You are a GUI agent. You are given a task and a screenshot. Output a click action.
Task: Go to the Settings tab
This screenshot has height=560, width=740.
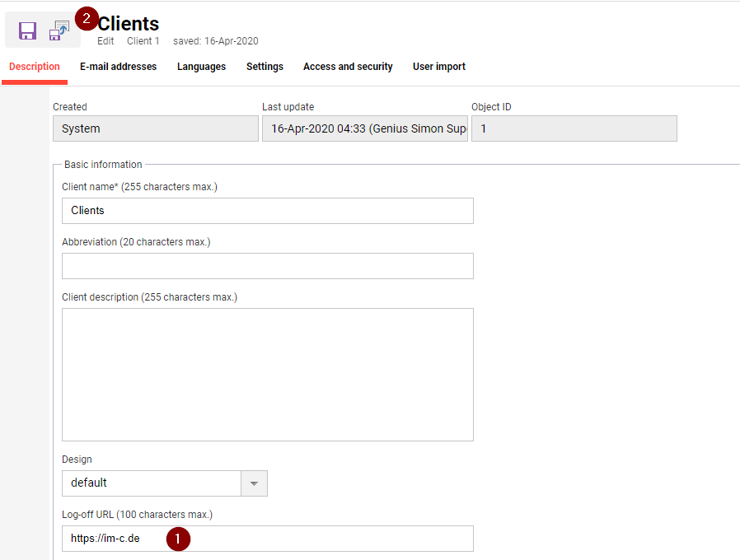265,67
